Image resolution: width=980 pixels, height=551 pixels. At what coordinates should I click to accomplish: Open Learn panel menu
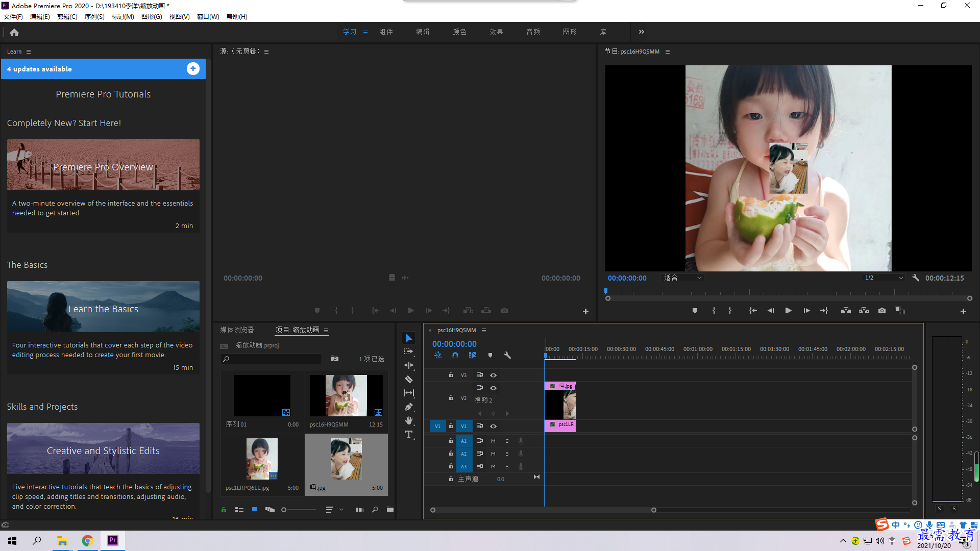(29, 52)
